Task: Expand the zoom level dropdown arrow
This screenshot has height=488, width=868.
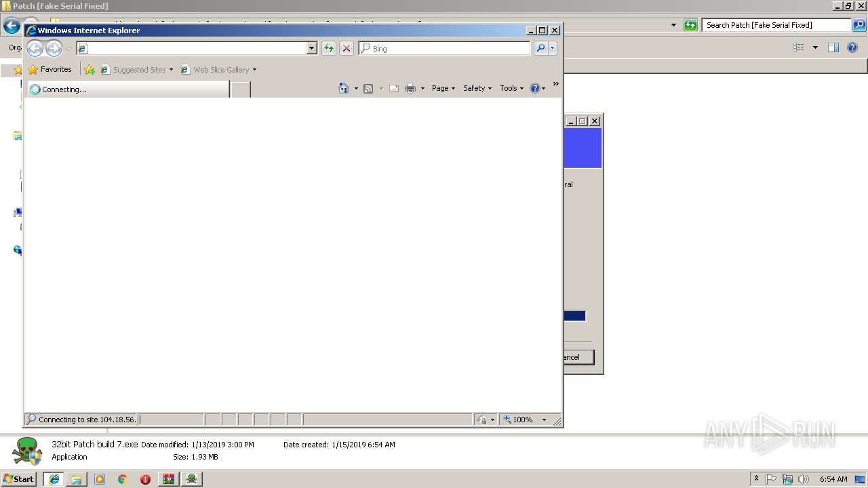Action: [544, 420]
